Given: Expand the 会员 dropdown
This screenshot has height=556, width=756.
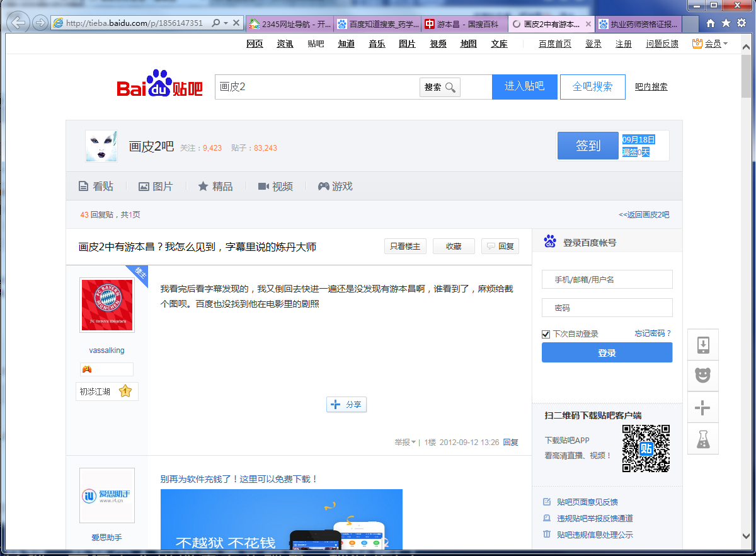Looking at the screenshot, I should pos(710,43).
